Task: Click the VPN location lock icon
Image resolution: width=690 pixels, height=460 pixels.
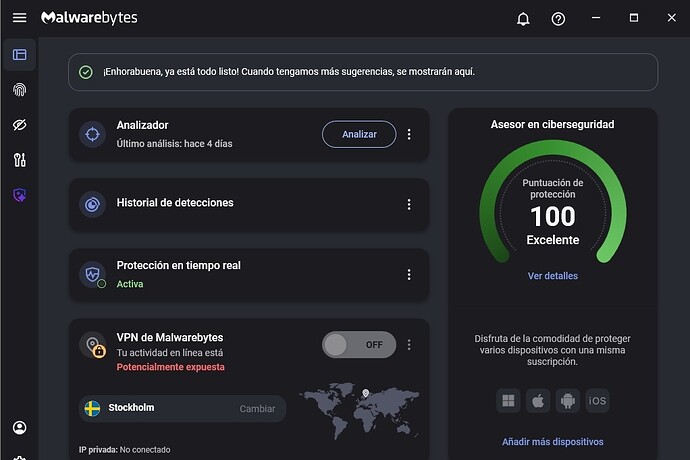Action: 93,345
